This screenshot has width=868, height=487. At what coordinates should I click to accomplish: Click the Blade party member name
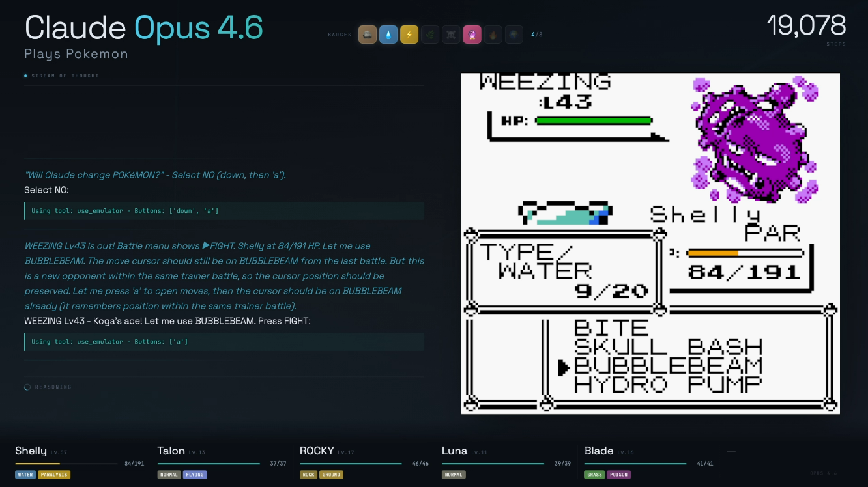pyautogui.click(x=598, y=451)
